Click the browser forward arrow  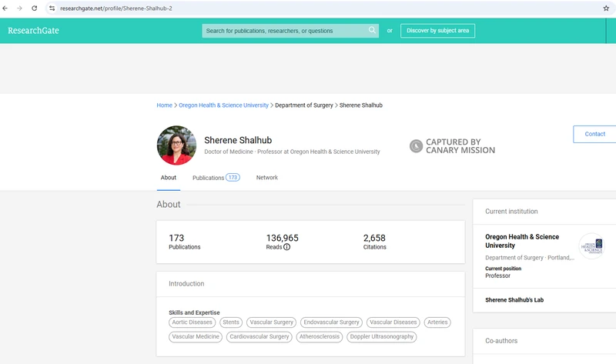click(x=19, y=8)
